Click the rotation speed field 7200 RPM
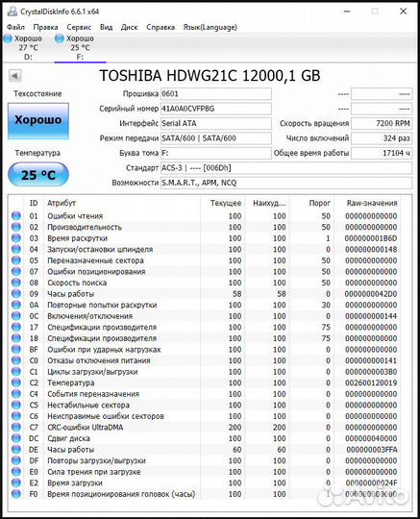This screenshot has width=420, height=519. pos(382,123)
